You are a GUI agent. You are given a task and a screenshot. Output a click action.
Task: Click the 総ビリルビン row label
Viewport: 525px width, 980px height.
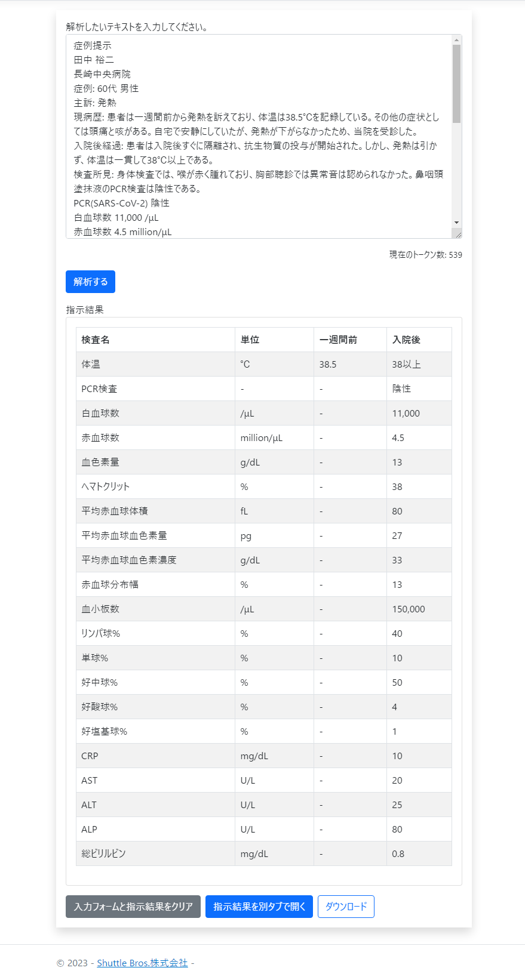tap(155, 853)
